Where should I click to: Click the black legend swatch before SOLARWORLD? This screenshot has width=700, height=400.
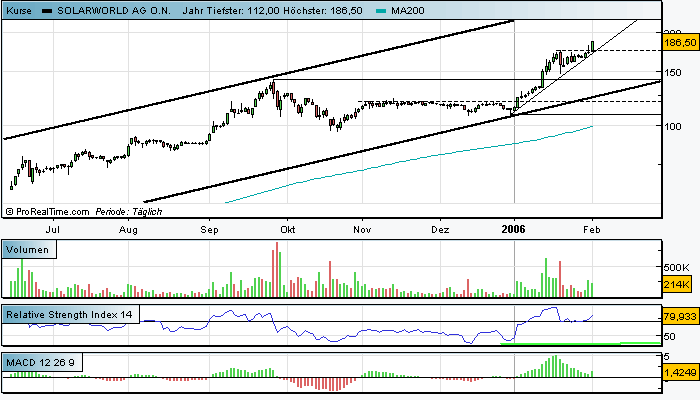47,11
